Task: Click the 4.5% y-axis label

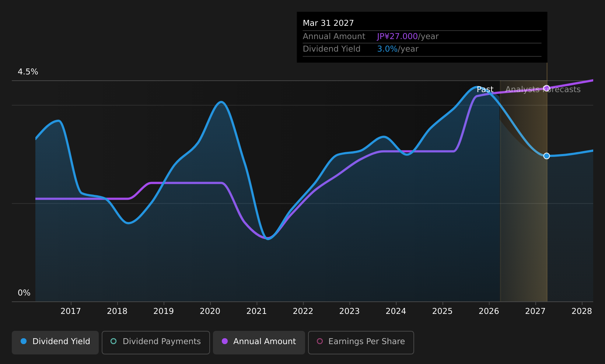Action: pyautogui.click(x=28, y=72)
